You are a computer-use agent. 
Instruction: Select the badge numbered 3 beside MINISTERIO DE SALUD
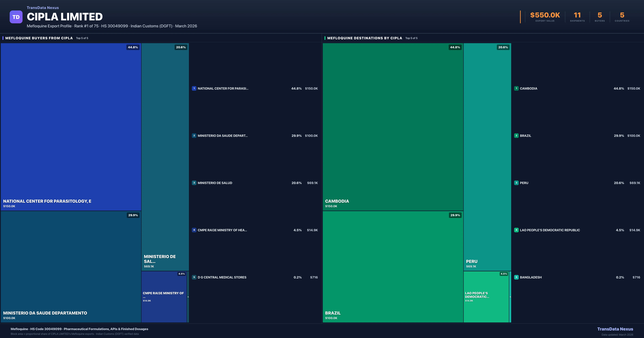pyautogui.click(x=194, y=183)
